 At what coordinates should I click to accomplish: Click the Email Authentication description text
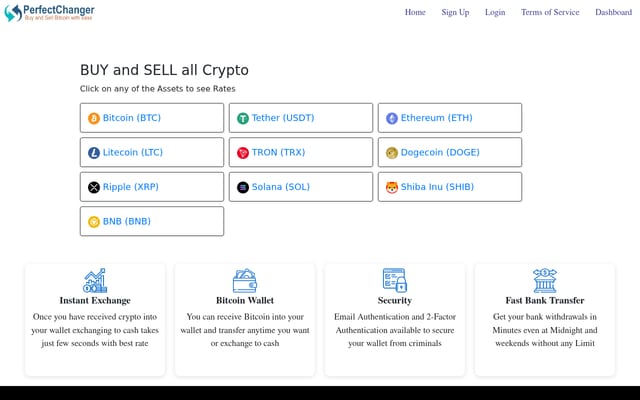pyautogui.click(x=395, y=330)
